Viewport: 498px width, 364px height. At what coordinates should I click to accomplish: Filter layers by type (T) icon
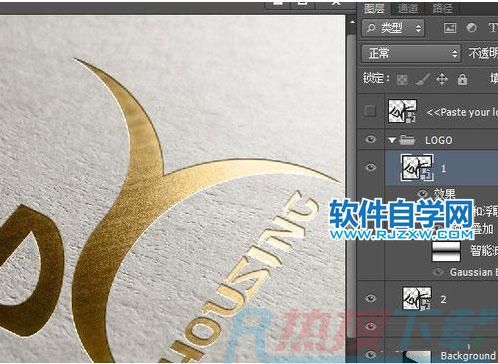click(493, 28)
